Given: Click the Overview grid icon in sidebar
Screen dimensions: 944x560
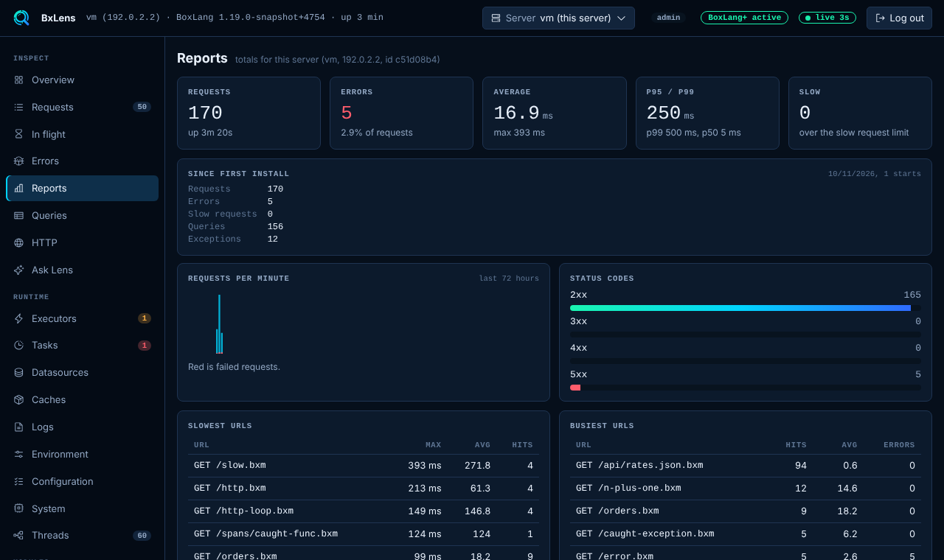Looking at the screenshot, I should [18, 80].
